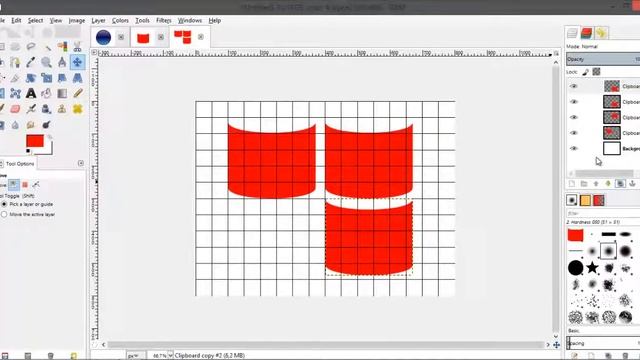
Task: Select the Eraser tool
Action: point(15,109)
